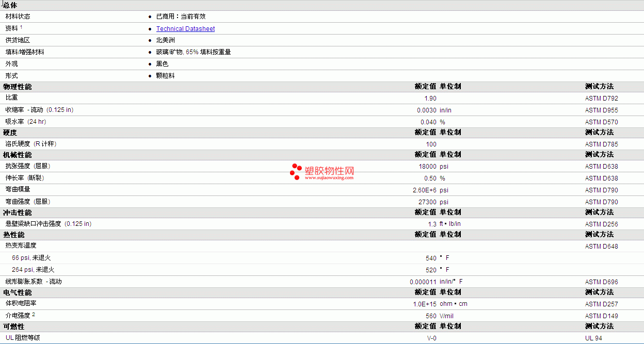Viewport: 644px width, 344px height.
Task: Select ASTM D638 in the 伸长率 row
Action: click(x=602, y=178)
